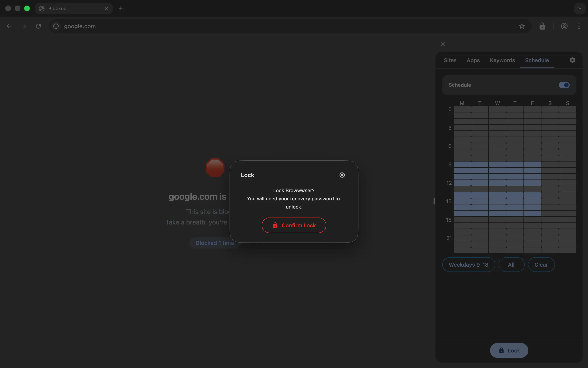Screen dimensions: 588x368
Task: Open a new browser tab
Action: [121, 9]
